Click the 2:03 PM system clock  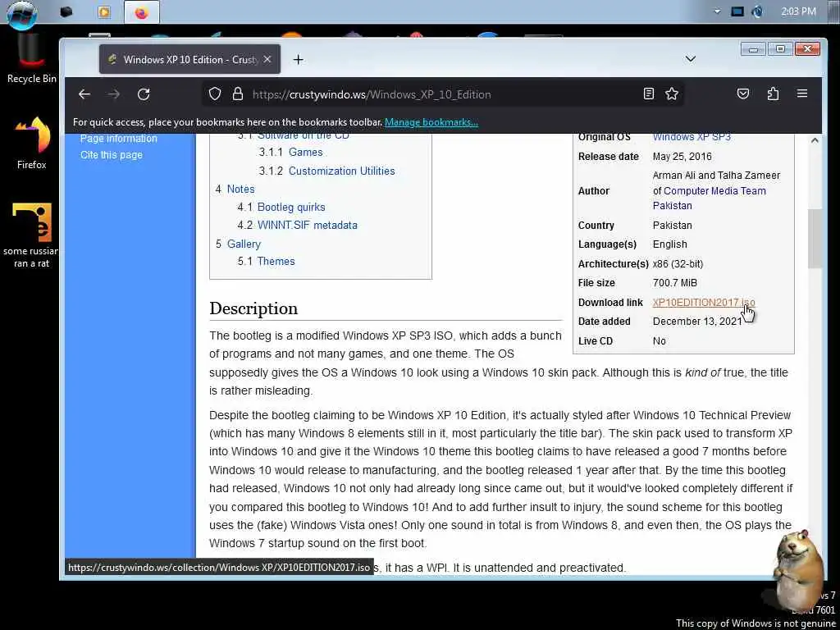tap(798, 11)
